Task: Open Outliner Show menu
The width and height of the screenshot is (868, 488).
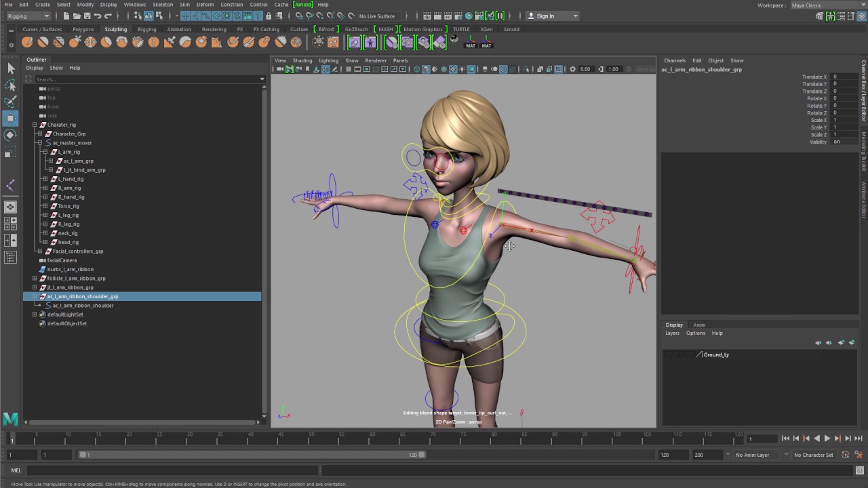Action: click(56, 68)
